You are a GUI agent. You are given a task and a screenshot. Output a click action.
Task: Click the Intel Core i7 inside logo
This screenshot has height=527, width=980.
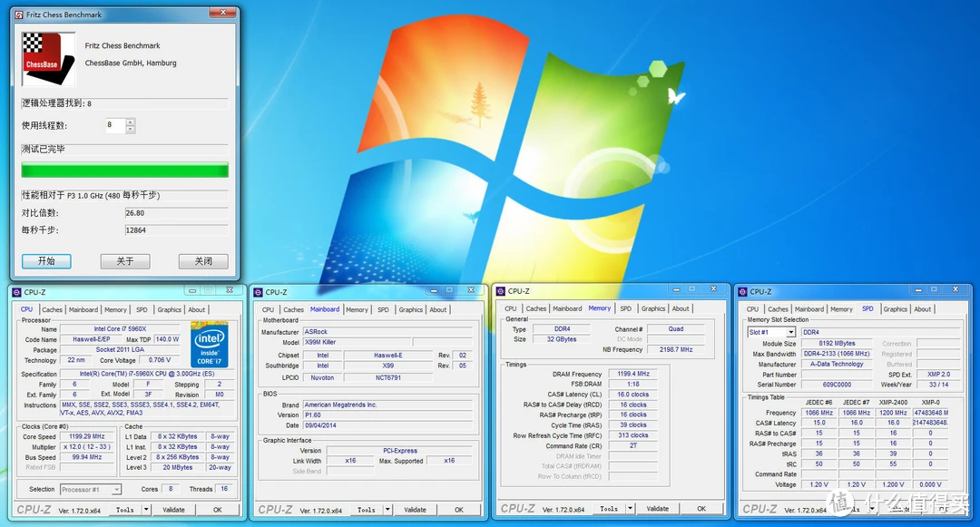[209, 345]
